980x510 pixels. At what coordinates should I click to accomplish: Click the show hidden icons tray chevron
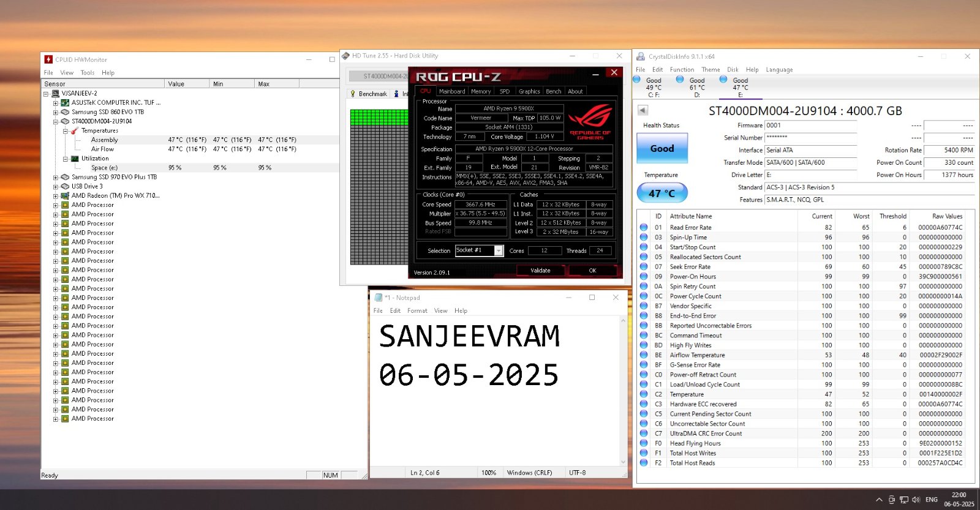pyautogui.click(x=879, y=500)
